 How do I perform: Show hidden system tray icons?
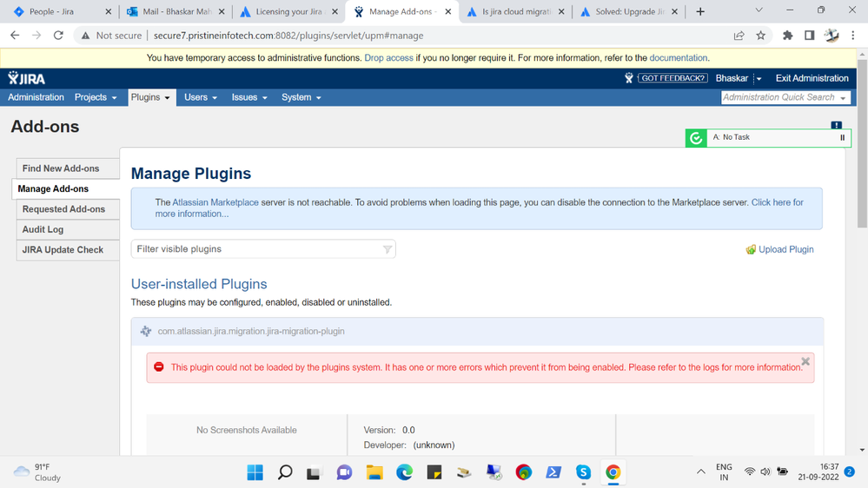point(701,472)
